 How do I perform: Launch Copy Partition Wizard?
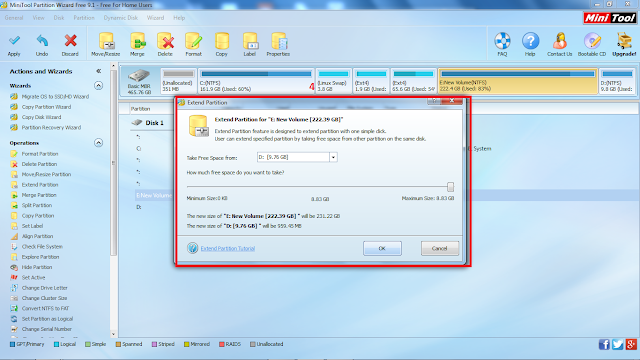click(x=46, y=107)
